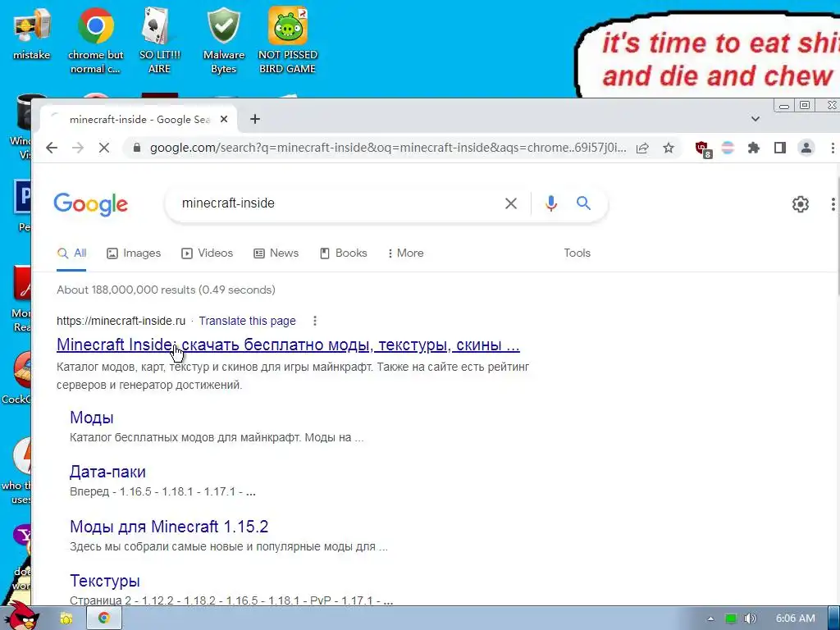Open the volume speaker tray icon
The width and height of the screenshot is (840, 630).
click(751, 619)
